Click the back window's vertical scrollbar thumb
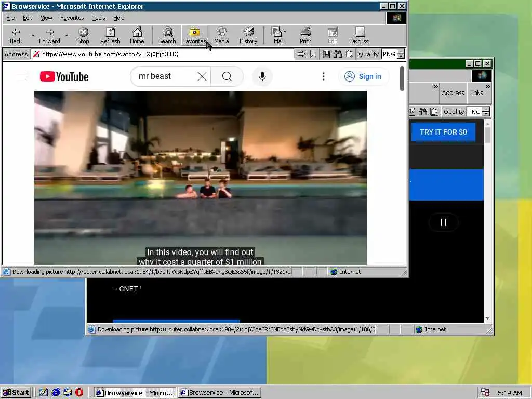Image resolution: width=532 pixels, height=399 pixels. click(487, 135)
